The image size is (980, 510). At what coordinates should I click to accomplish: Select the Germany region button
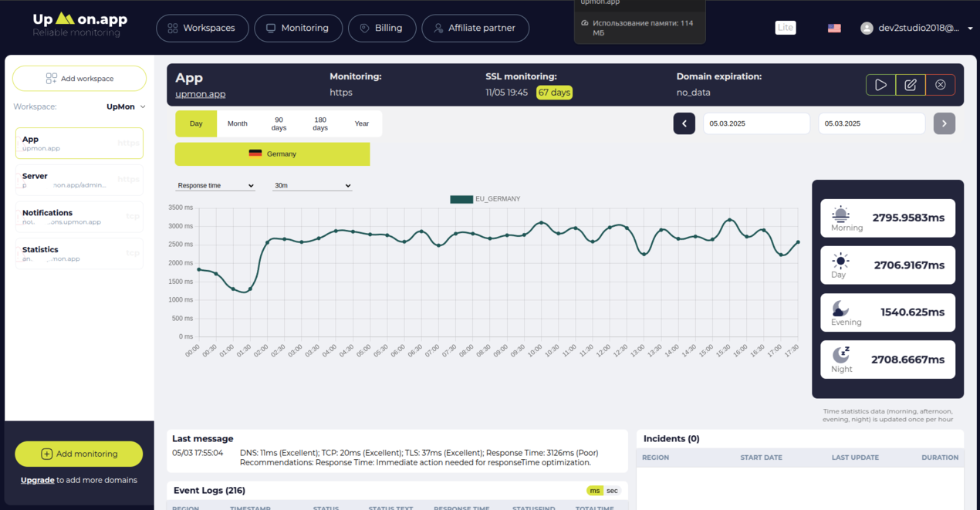coord(272,154)
